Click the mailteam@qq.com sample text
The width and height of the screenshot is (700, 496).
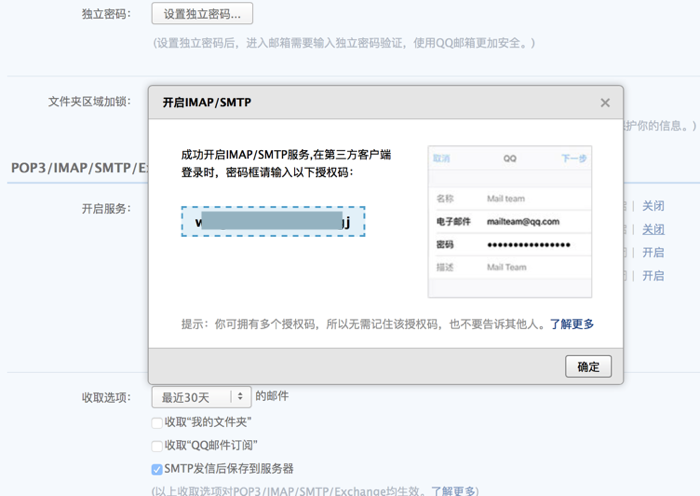click(523, 222)
